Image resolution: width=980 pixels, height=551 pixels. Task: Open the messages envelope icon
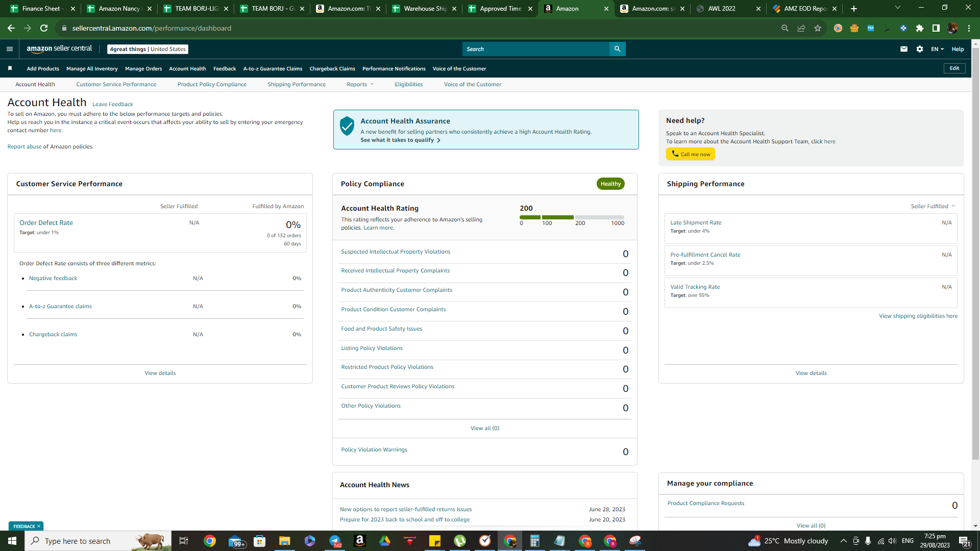click(x=903, y=49)
